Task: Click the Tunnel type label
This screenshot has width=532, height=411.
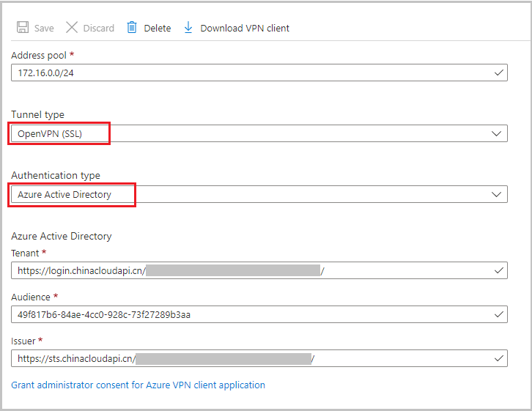Action: pos(37,114)
